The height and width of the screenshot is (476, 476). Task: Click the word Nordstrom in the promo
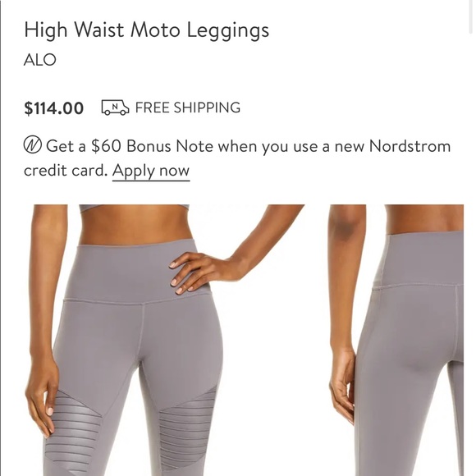tap(410, 146)
